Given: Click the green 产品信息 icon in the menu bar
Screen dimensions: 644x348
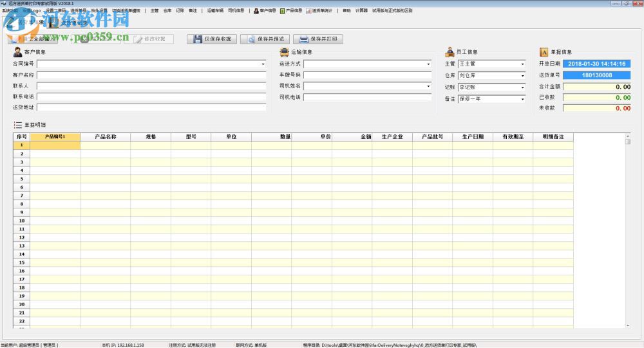Looking at the screenshot, I should [x=282, y=11].
